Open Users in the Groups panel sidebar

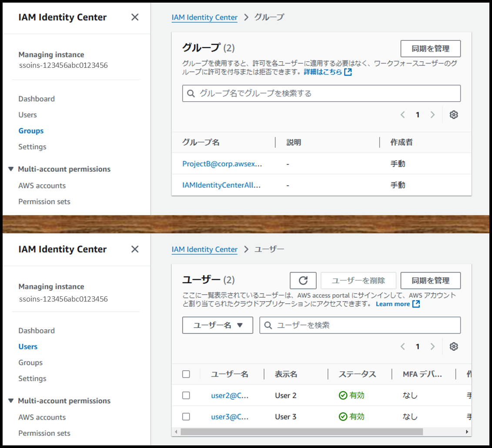click(27, 115)
